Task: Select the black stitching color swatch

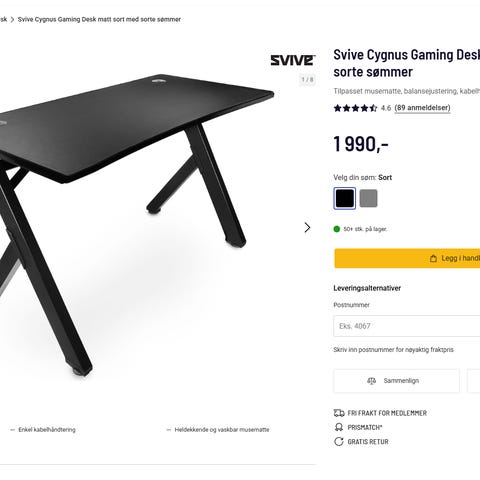Action: (345, 198)
